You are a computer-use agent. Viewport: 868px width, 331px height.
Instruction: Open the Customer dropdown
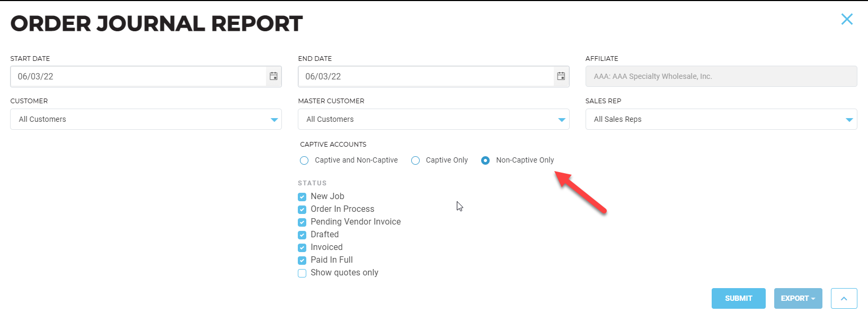pyautogui.click(x=274, y=119)
